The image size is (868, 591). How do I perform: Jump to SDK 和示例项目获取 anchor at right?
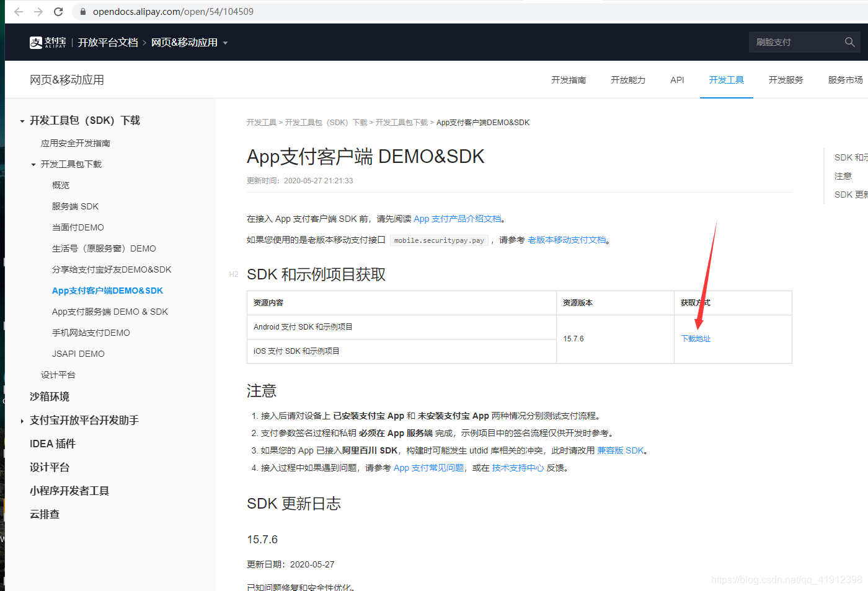coord(851,157)
